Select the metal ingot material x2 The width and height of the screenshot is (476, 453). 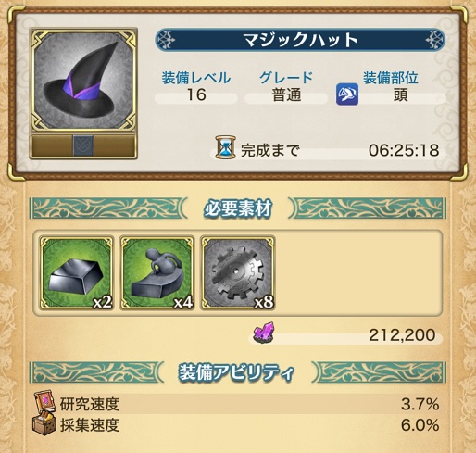click(76, 273)
